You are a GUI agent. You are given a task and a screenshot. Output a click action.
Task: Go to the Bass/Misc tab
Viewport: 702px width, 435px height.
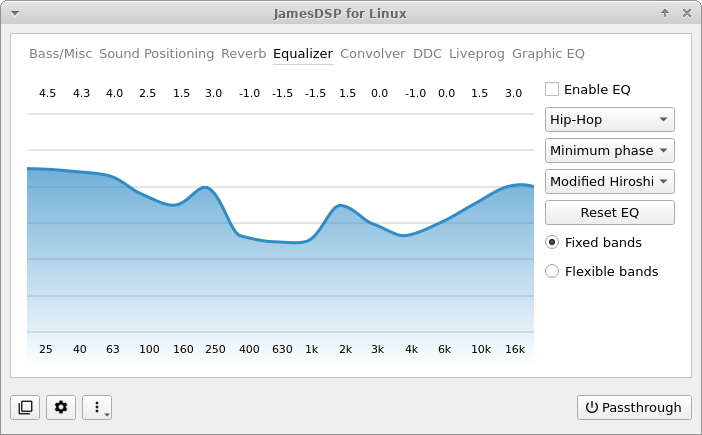pyautogui.click(x=60, y=54)
